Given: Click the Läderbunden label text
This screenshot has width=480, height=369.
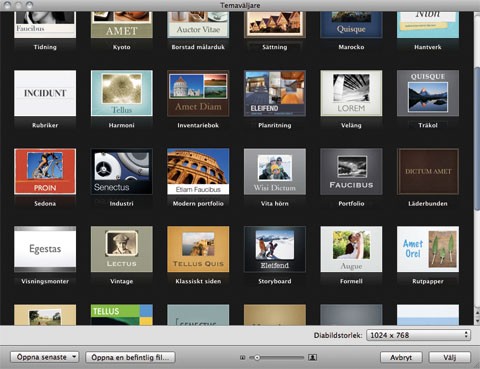Looking at the screenshot, I should 428,204.
